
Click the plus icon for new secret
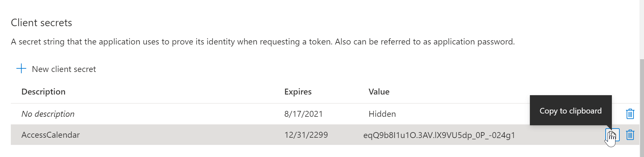point(21,69)
